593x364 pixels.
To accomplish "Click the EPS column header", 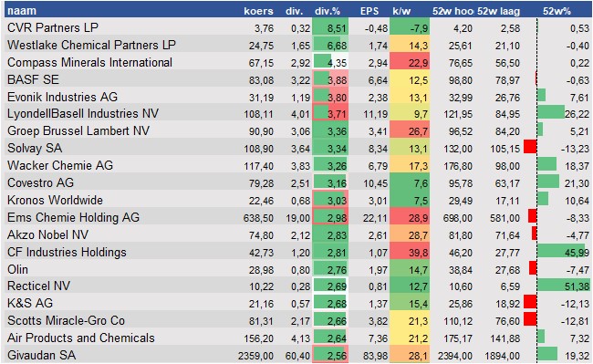I will click(369, 11).
